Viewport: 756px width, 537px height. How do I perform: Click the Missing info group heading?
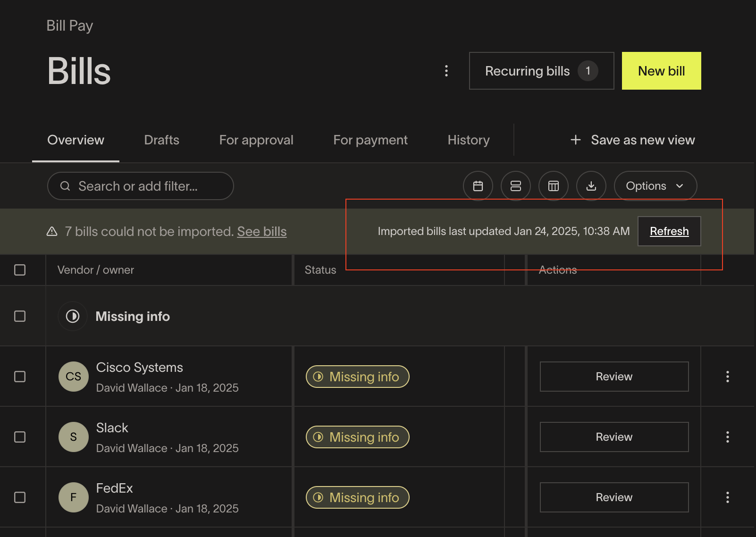tap(133, 316)
